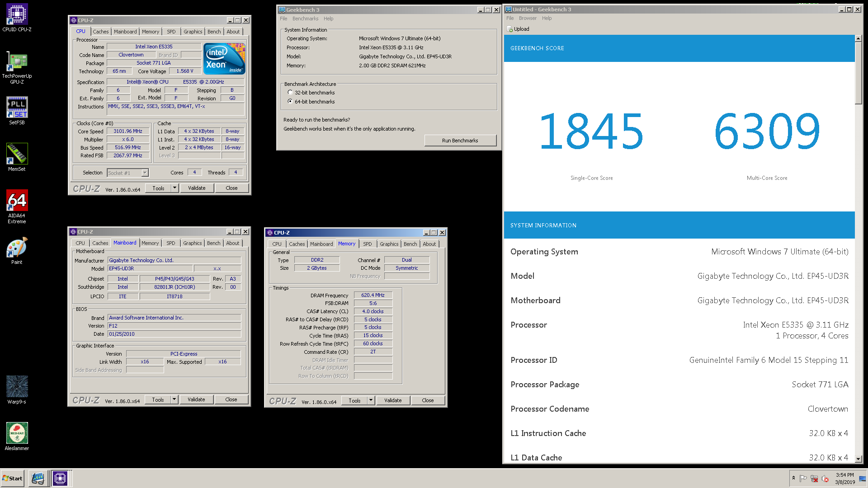Click the show desktop icon near clock
The width and height of the screenshot is (868, 488).
tap(863, 479)
